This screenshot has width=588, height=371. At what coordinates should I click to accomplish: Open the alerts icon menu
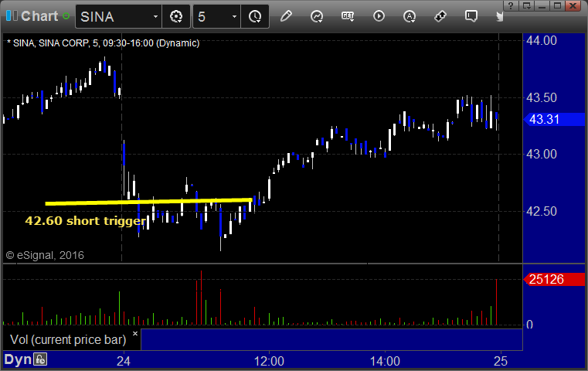point(409,16)
